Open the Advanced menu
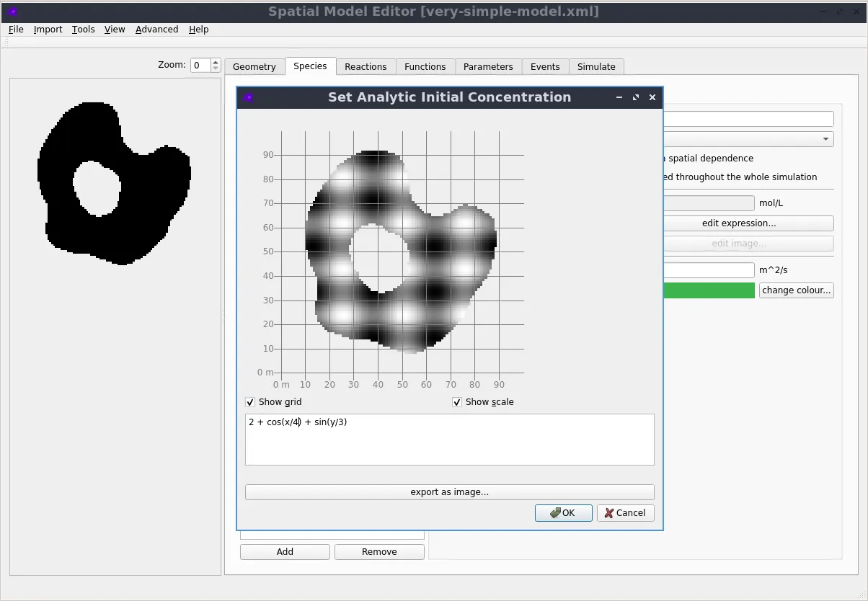Image resolution: width=868 pixels, height=601 pixels. coord(156,30)
